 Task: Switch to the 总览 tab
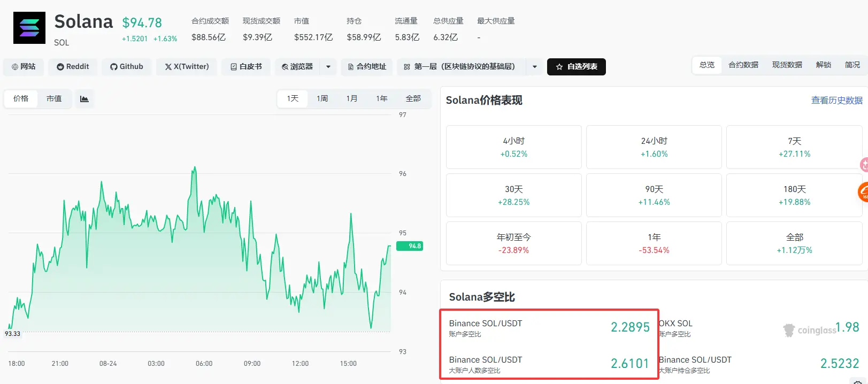click(x=707, y=65)
